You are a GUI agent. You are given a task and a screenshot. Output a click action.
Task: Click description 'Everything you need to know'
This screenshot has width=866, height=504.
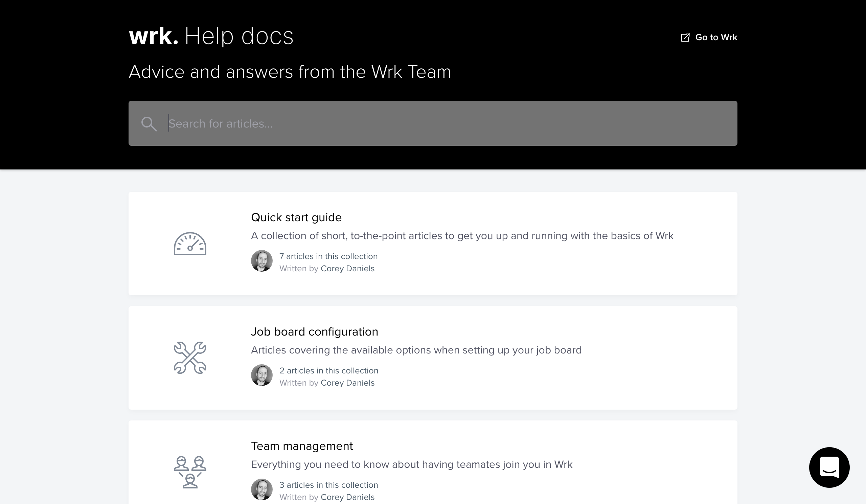pyautogui.click(x=412, y=464)
